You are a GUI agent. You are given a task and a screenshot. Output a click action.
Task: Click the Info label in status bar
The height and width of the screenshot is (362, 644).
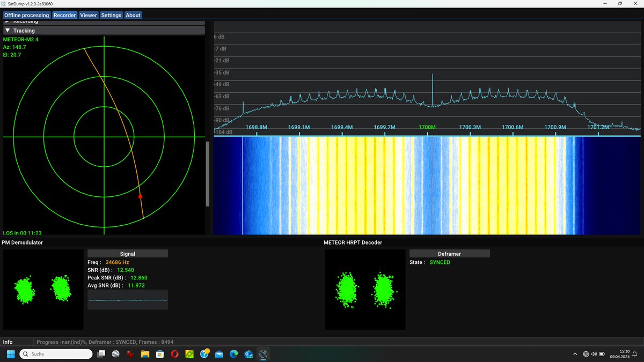pyautogui.click(x=8, y=342)
